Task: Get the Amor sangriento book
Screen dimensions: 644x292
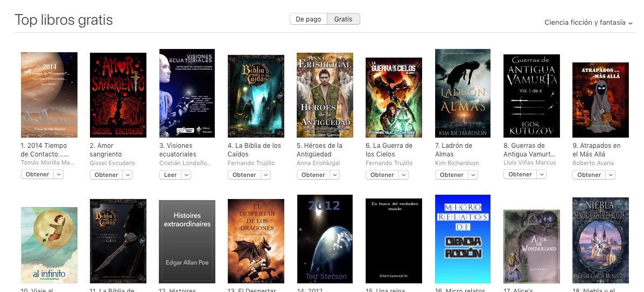Action: 107,175
